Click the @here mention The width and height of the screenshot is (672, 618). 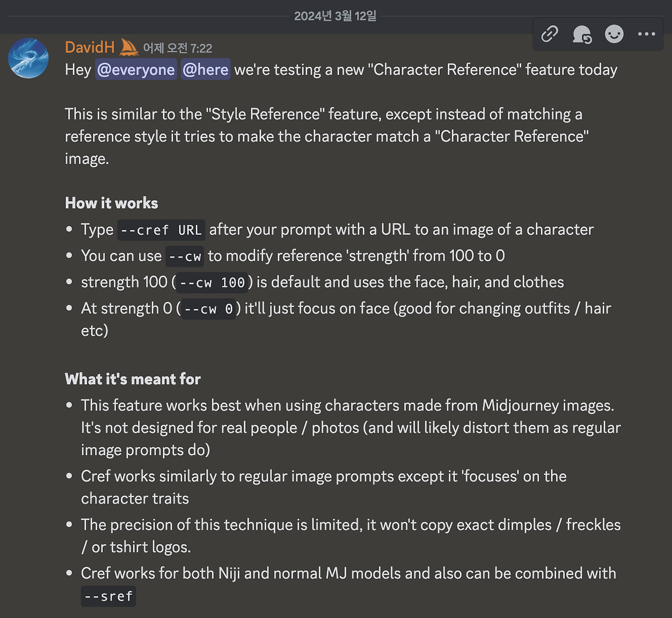(205, 70)
